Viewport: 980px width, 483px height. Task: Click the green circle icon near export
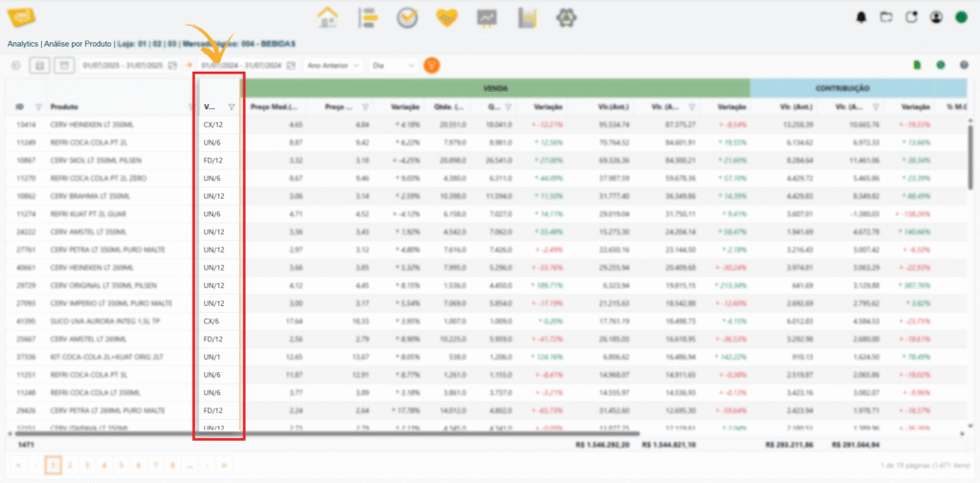[940, 65]
